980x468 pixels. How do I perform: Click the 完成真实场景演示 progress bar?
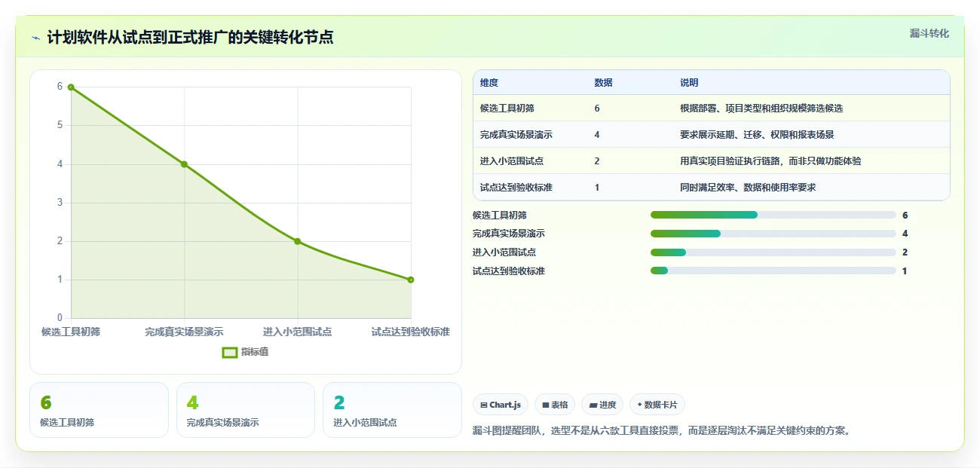tap(773, 234)
